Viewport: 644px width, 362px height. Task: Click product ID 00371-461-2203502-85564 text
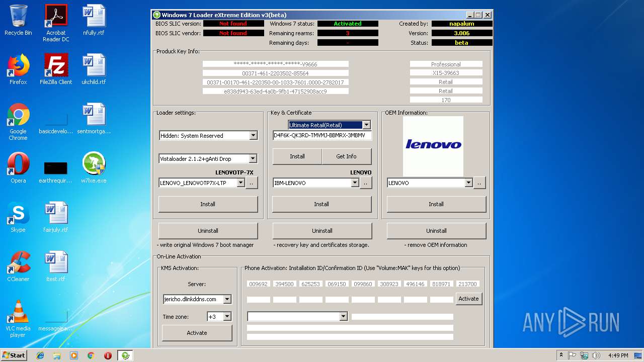(275, 73)
